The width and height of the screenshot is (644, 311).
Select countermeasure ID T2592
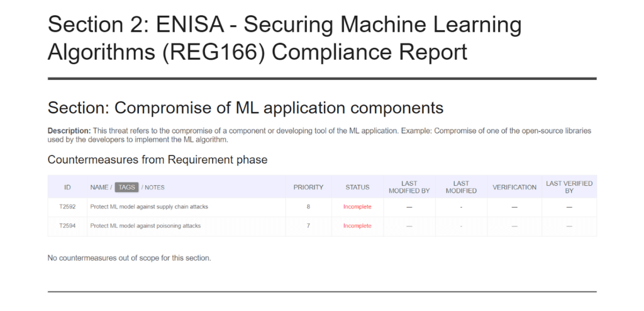67,207
